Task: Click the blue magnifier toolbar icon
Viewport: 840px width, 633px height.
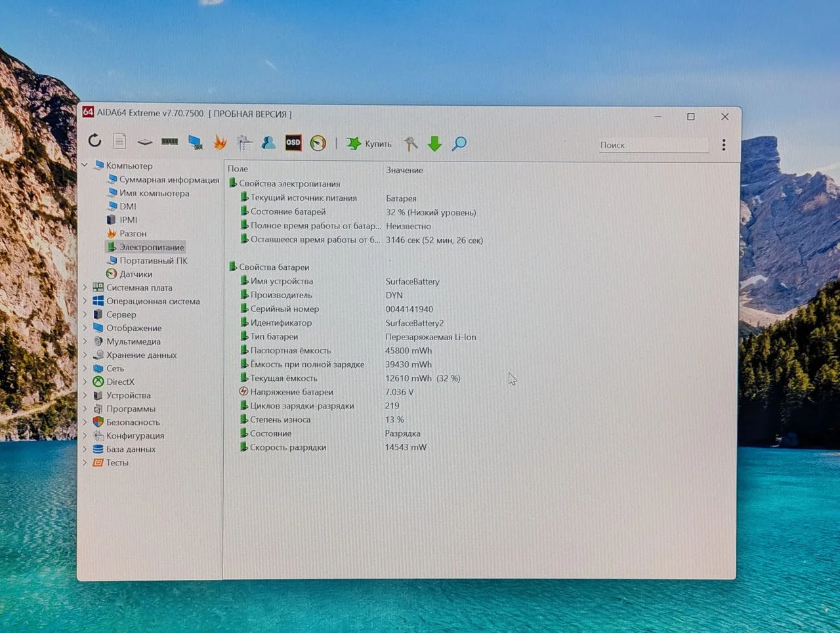Action: (459, 144)
